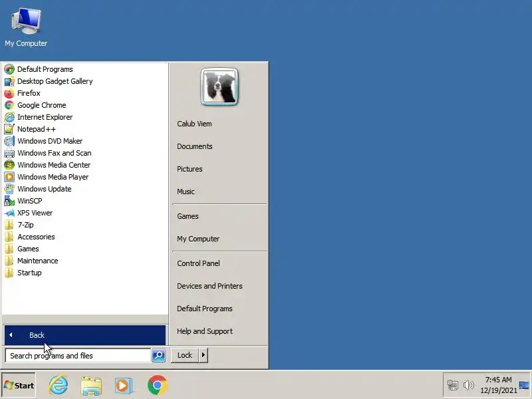
Task: Launch WinSCP icon
Action: click(9, 201)
